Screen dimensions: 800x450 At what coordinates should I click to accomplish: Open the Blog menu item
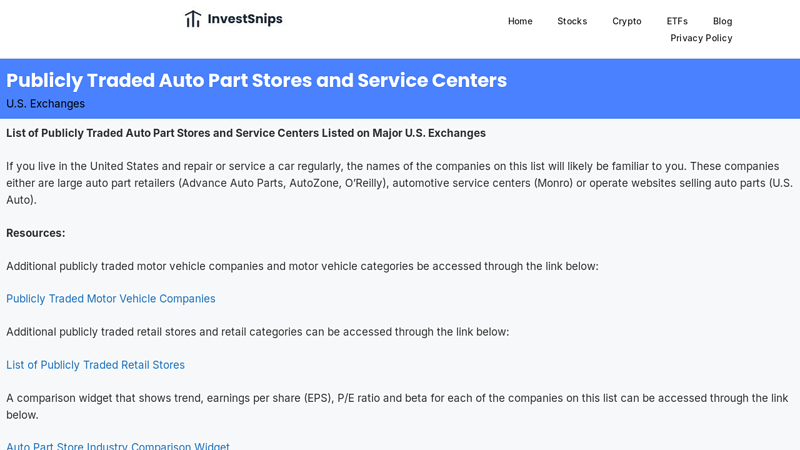pyautogui.click(x=722, y=21)
